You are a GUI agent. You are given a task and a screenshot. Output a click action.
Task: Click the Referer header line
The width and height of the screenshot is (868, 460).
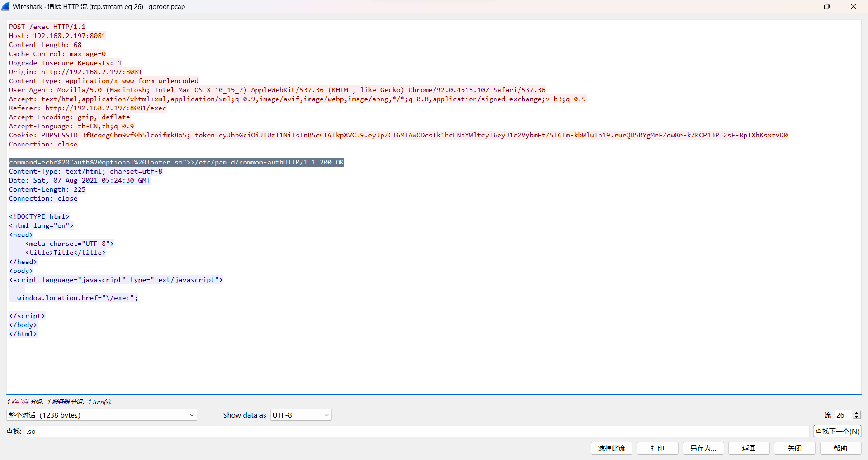88,108
